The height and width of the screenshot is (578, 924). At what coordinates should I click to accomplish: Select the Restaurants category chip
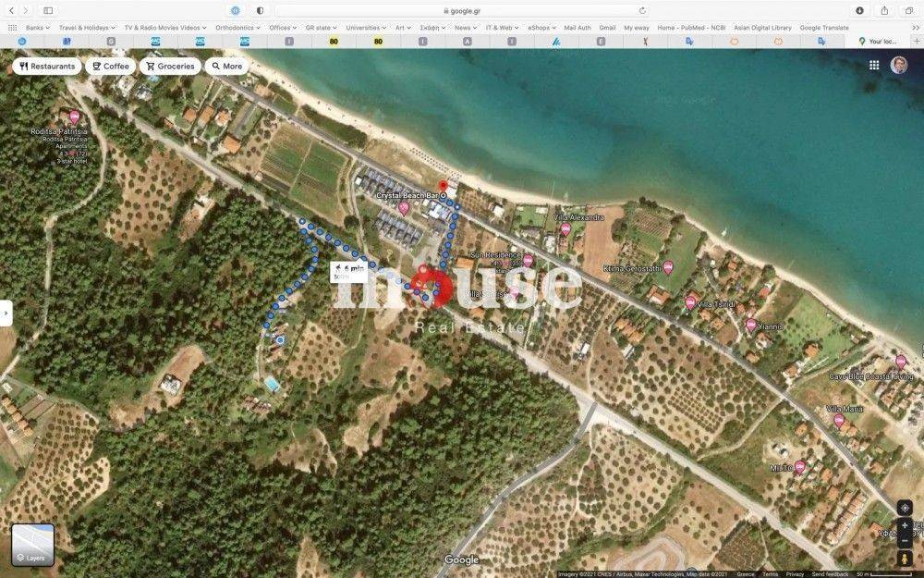(46, 67)
